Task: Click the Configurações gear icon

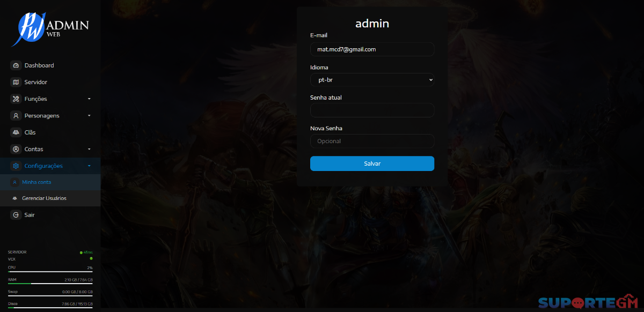Action: point(16,166)
